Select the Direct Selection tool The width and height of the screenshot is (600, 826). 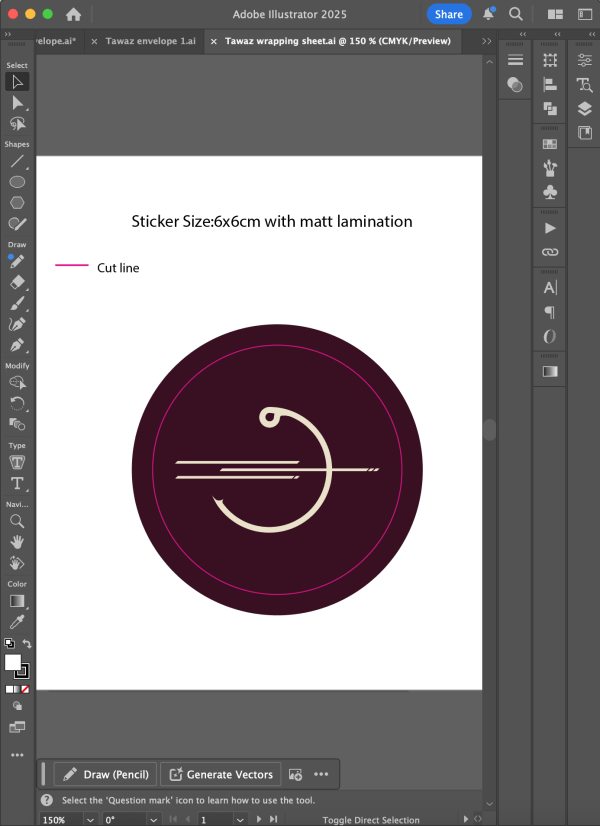point(17,102)
